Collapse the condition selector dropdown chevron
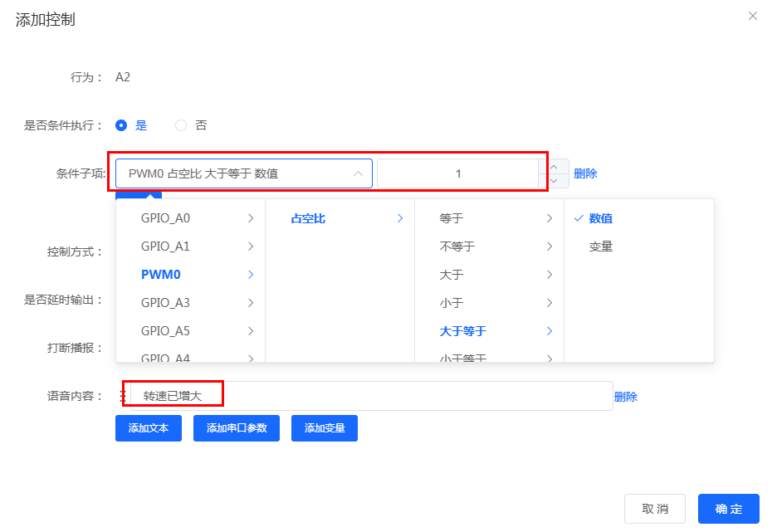This screenshot has width=772, height=532. [x=357, y=173]
